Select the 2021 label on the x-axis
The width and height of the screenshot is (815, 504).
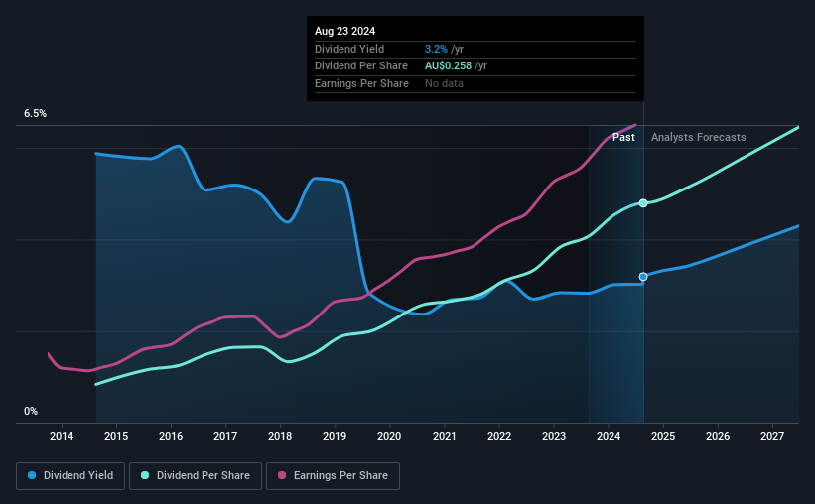tap(445, 436)
